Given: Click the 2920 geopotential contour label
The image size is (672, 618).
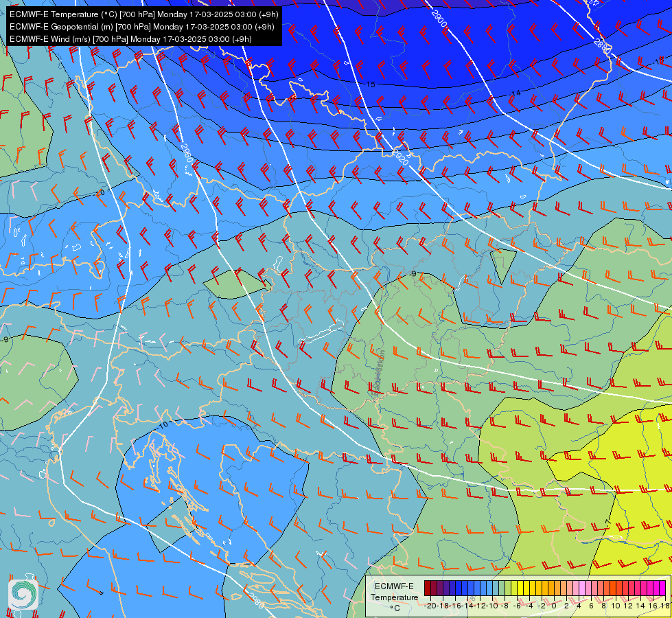Looking at the screenshot, I should coord(401,158).
